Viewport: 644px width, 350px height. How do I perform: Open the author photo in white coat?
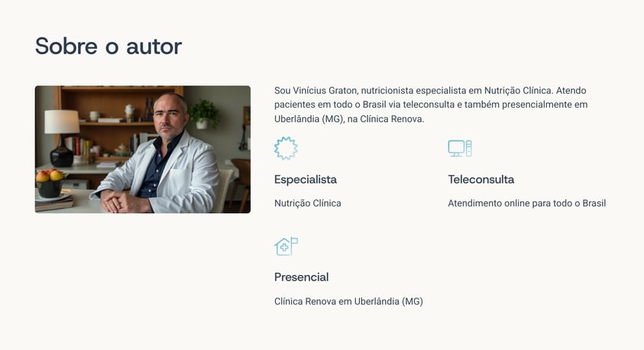(143, 149)
